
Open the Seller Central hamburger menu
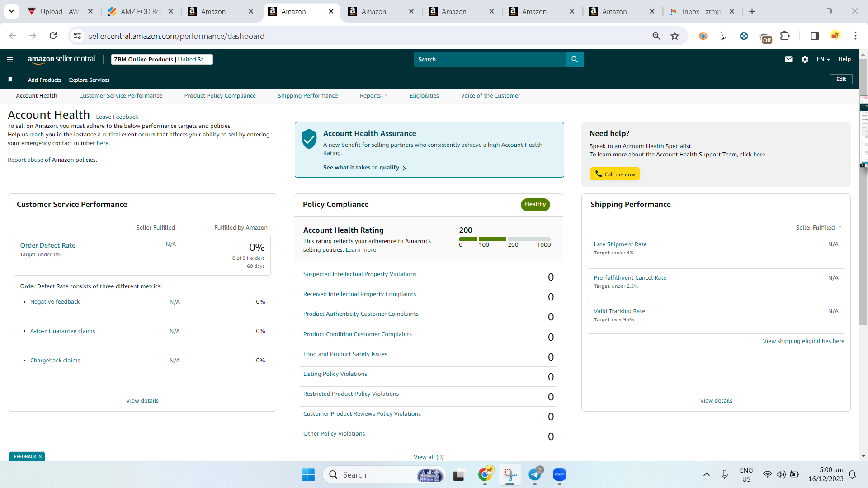10,59
